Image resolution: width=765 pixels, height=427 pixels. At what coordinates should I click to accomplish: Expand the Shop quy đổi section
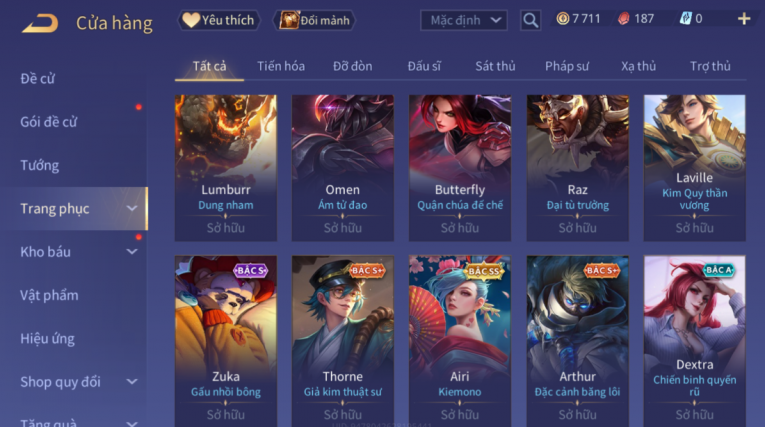pyautogui.click(x=132, y=382)
